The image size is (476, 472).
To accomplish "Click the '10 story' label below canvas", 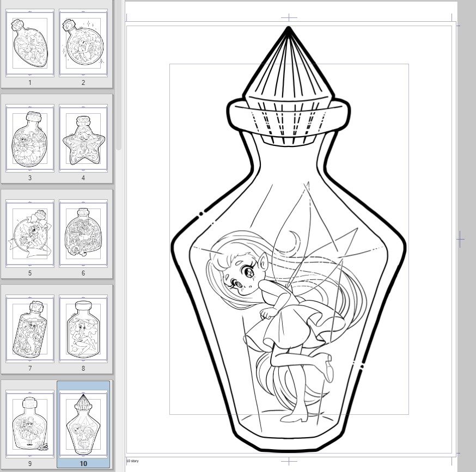I will (x=133, y=461).
